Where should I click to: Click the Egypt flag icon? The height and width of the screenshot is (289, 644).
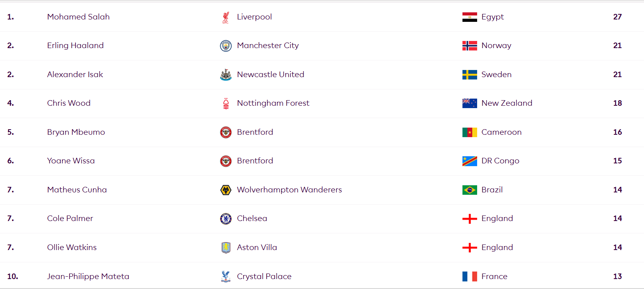[x=470, y=17]
